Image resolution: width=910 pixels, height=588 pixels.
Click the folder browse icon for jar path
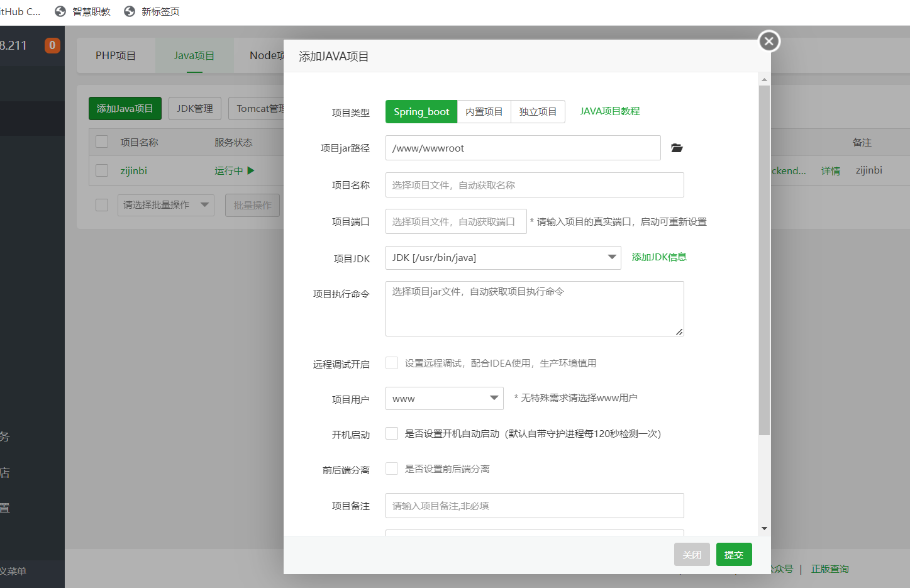[677, 148]
